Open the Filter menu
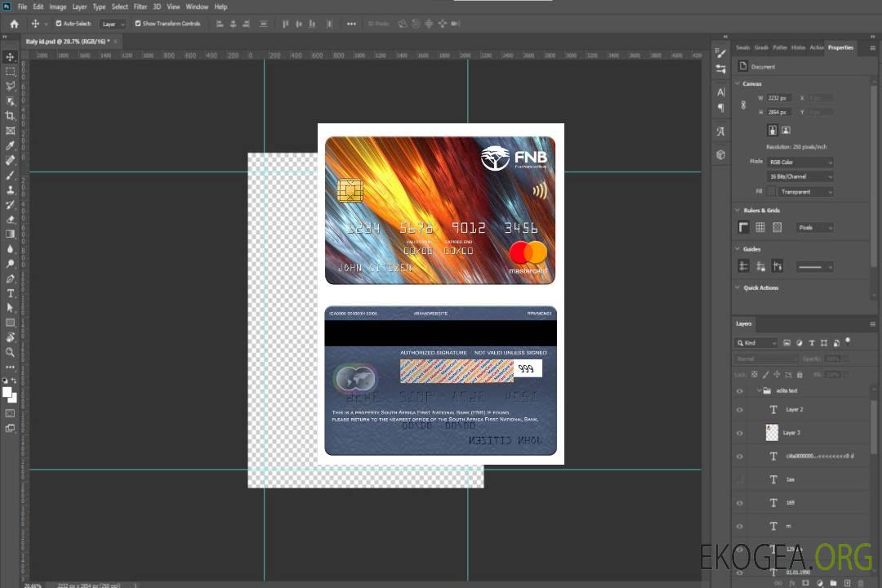Viewport: 882px width, 588px height. point(140,7)
